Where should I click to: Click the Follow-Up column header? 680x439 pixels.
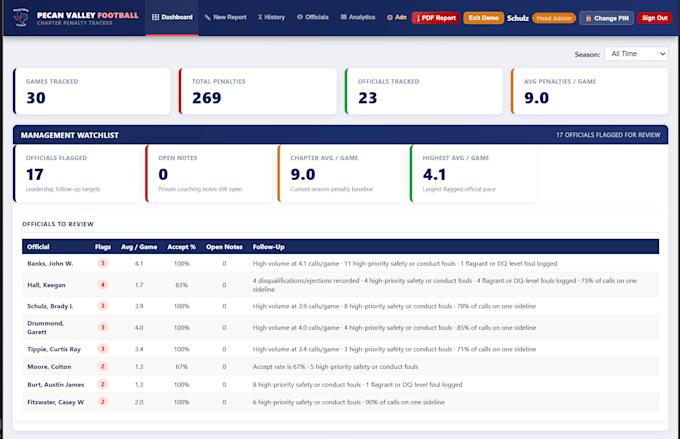pyautogui.click(x=268, y=247)
